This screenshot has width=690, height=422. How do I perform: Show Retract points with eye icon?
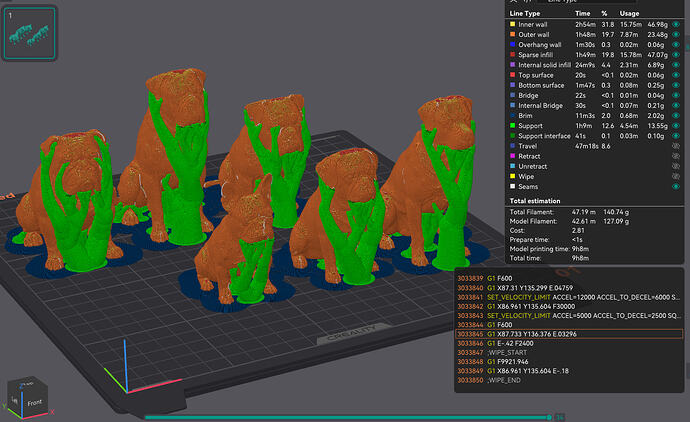pyautogui.click(x=676, y=156)
